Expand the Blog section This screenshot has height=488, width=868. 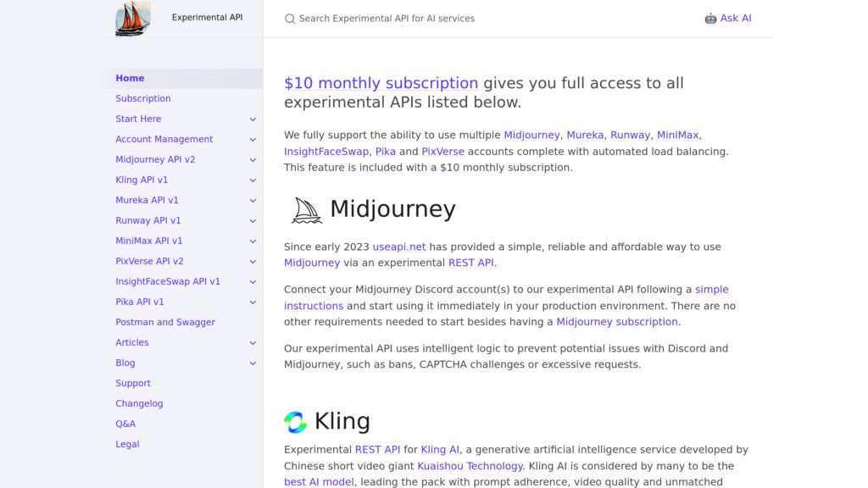click(x=253, y=363)
